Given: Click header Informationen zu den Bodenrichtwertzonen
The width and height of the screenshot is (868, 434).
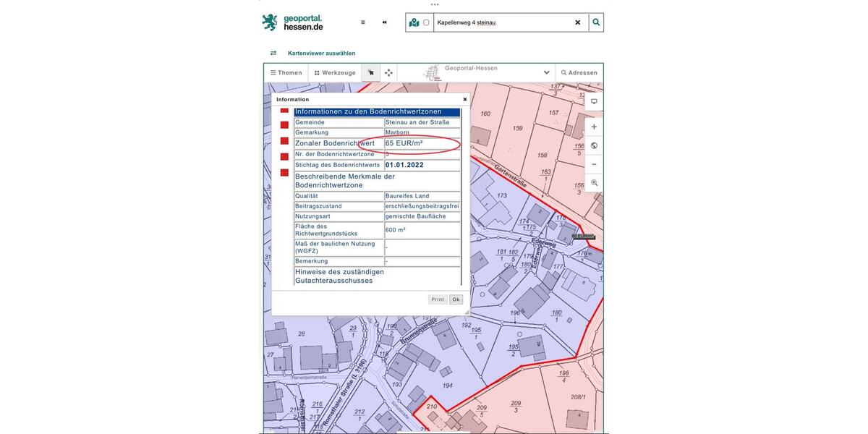Looking at the screenshot, I should coord(377,111).
